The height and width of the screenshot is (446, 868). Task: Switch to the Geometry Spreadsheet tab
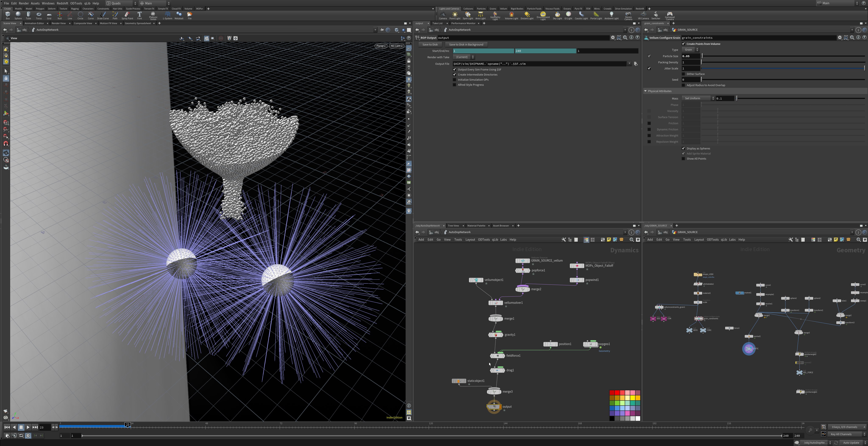138,23
